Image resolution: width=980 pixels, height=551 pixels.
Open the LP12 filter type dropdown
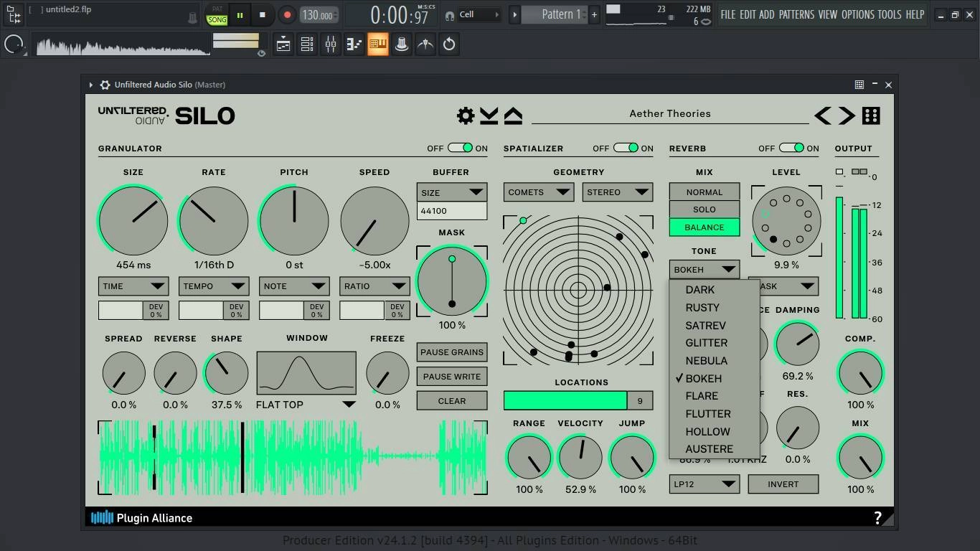point(705,484)
